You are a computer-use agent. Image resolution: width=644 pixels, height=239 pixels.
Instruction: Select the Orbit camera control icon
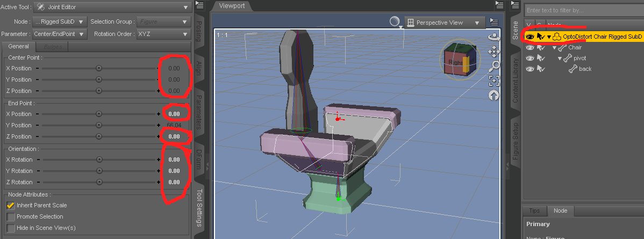[x=493, y=38]
